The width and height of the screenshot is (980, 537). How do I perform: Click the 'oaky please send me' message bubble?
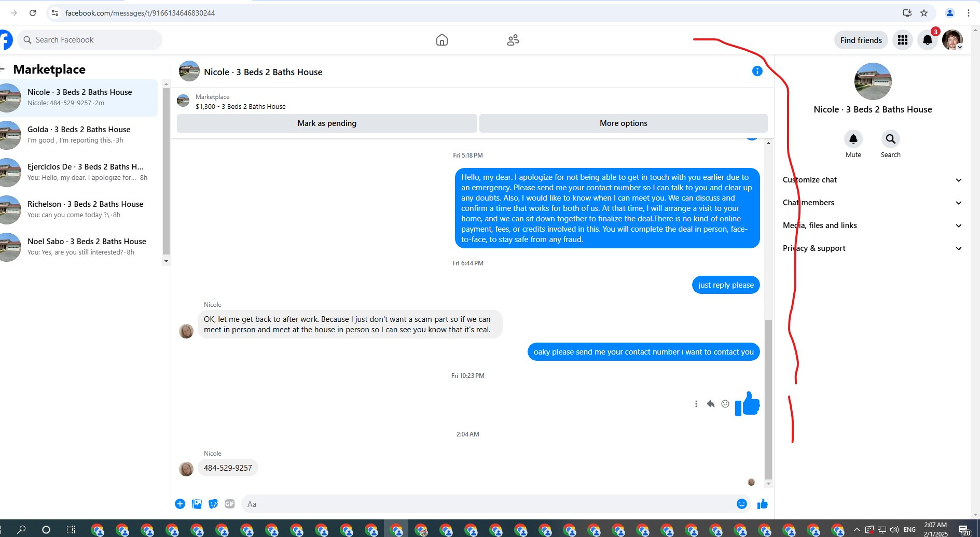644,352
